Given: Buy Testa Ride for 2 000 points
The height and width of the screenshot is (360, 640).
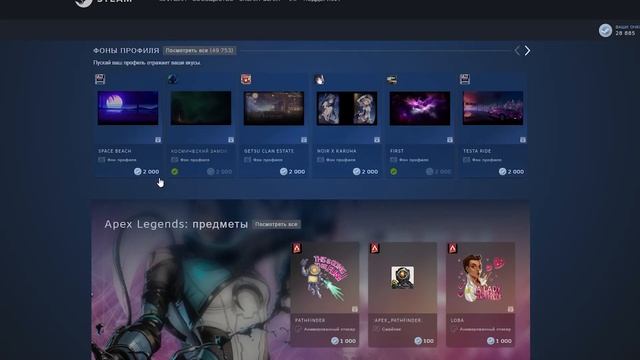Looking at the screenshot, I should pos(511,172).
